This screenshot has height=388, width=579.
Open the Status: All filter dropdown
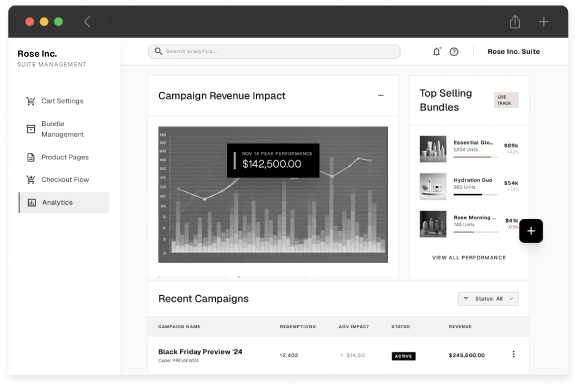pos(488,299)
